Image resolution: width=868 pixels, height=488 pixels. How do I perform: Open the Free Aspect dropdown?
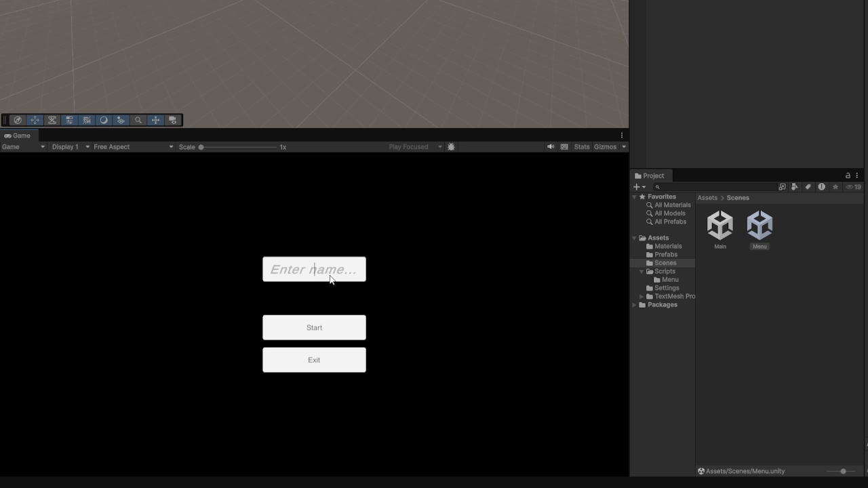(133, 147)
